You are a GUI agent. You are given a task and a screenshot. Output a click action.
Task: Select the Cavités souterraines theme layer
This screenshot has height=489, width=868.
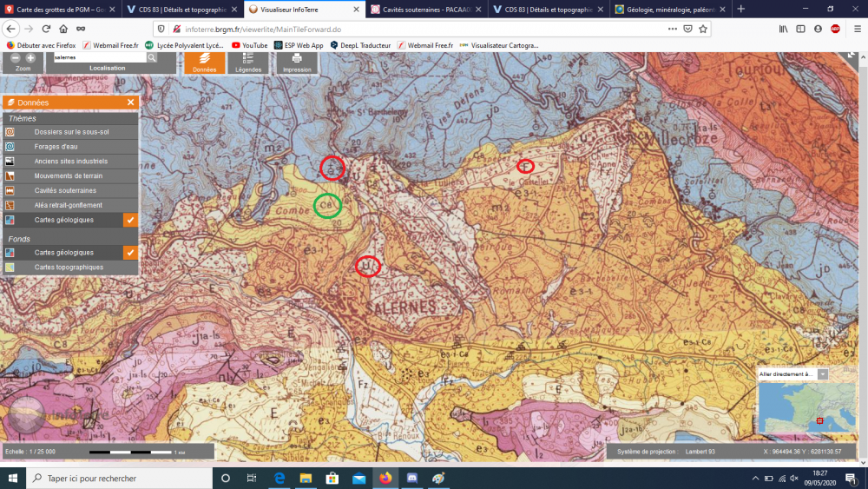point(65,191)
